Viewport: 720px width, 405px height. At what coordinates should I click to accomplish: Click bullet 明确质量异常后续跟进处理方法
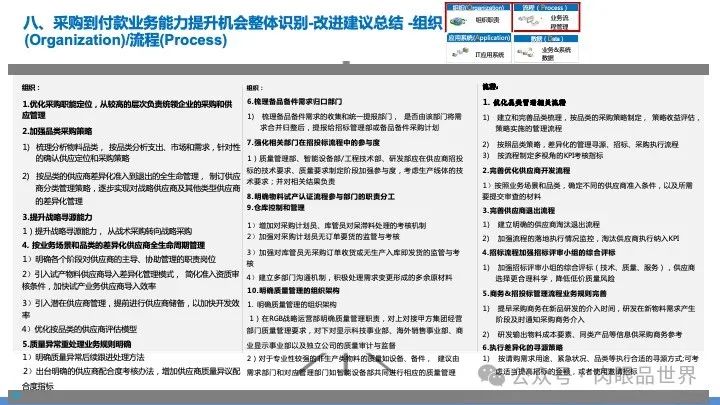pyautogui.click(x=83, y=357)
